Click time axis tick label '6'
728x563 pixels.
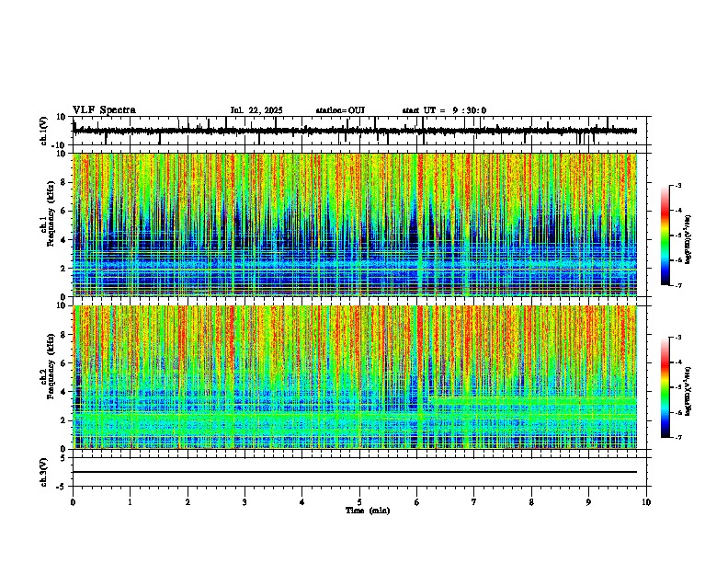(x=417, y=501)
